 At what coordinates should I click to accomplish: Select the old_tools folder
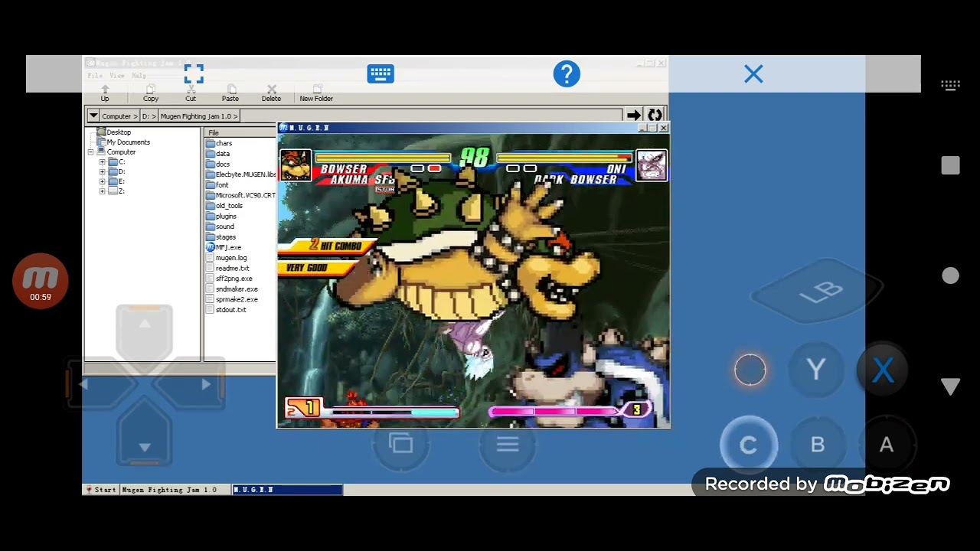click(224, 206)
